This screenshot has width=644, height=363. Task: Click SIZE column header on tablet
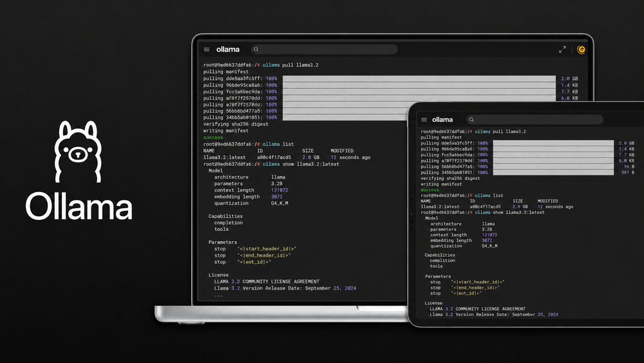pyautogui.click(x=518, y=201)
